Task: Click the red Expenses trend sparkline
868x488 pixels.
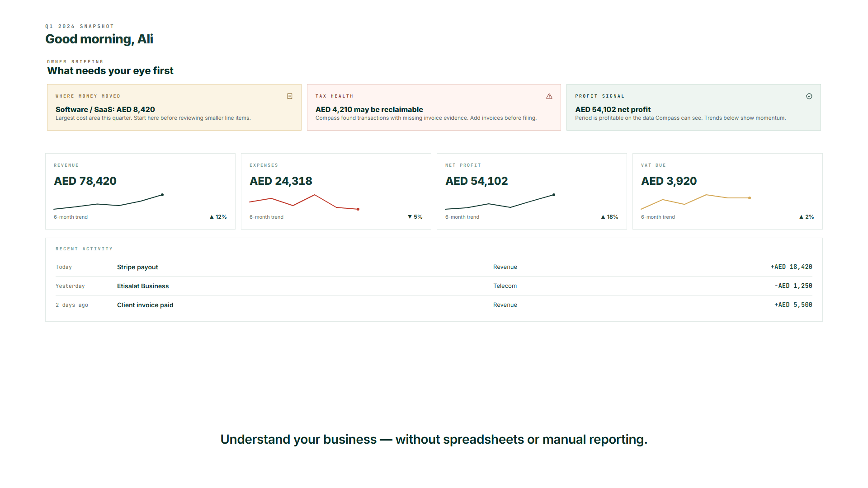Action: 304,202
